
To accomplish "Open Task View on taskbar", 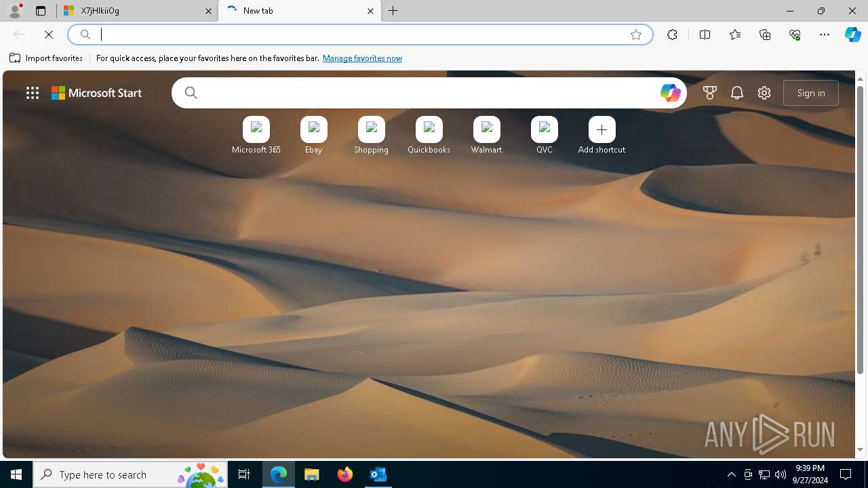I will (244, 474).
